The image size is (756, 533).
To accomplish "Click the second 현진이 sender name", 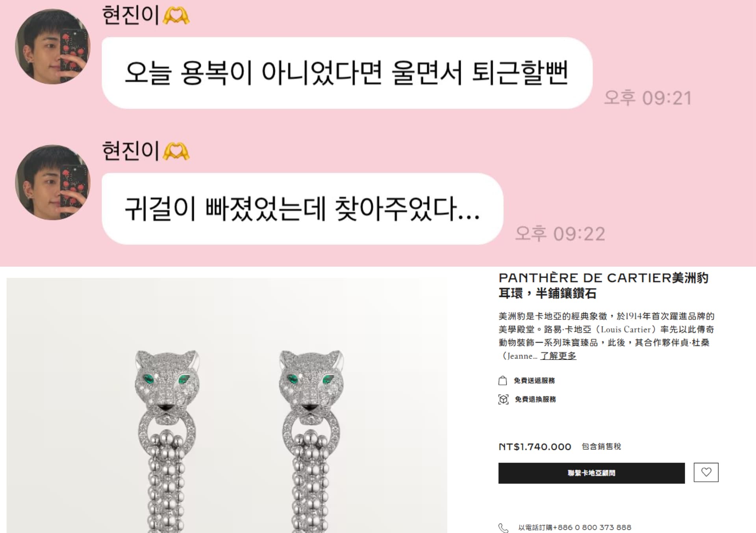I will (130, 151).
